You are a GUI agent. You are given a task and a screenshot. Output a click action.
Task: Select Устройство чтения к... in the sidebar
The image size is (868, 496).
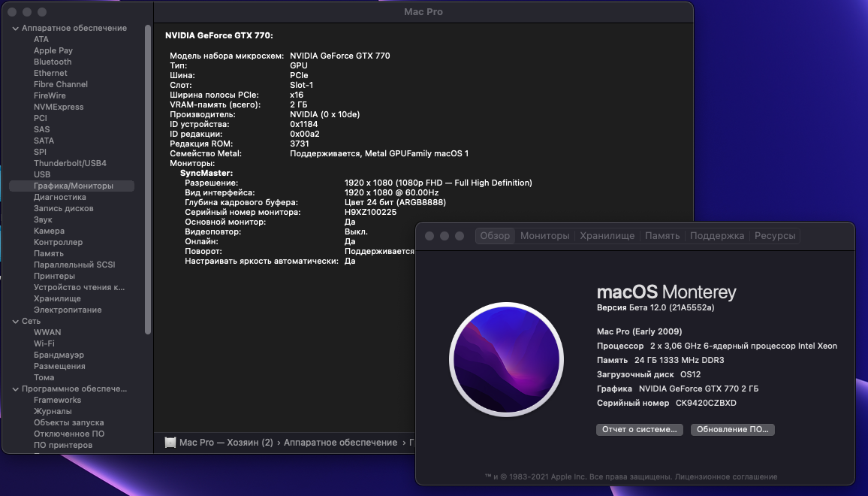point(79,287)
